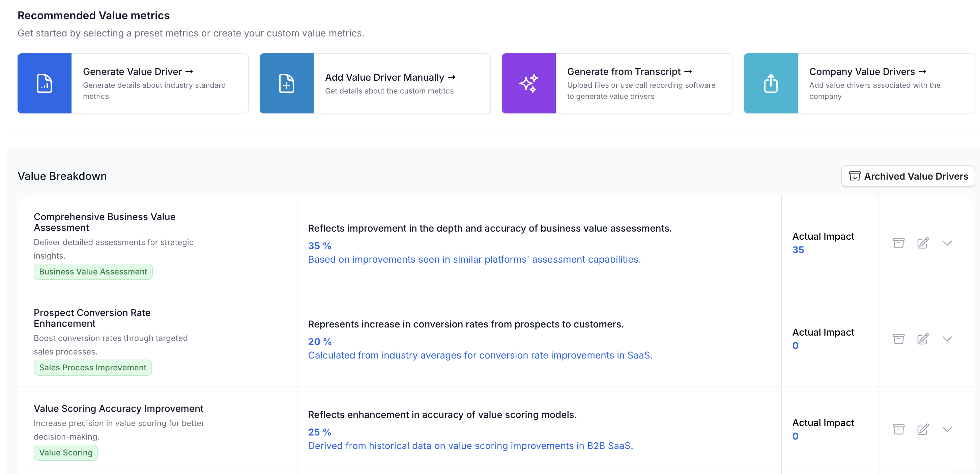Screen dimensions: 980x474
Task: Open Archived Value Drivers
Action: (x=908, y=176)
